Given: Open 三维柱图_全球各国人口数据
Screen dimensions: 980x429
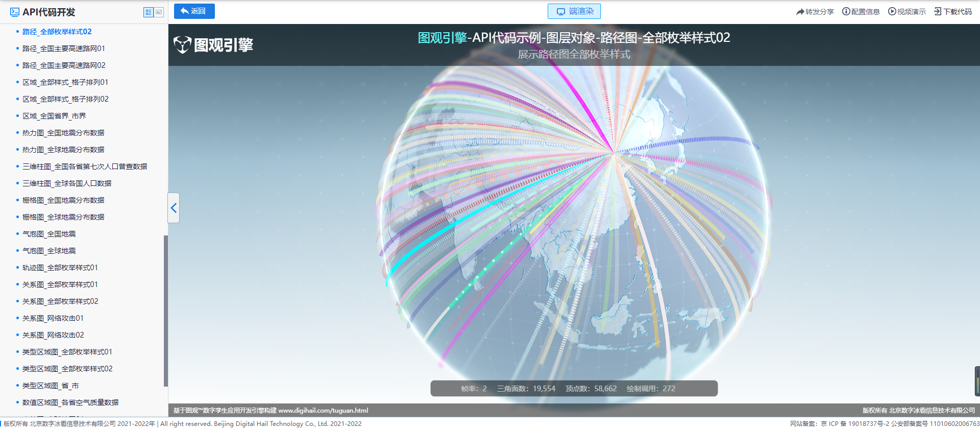Looking at the screenshot, I should (x=67, y=183).
